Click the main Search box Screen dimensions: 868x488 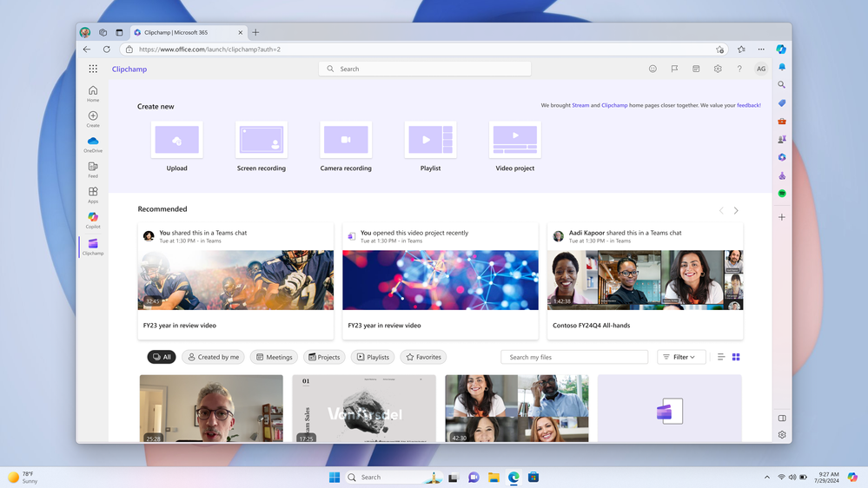click(425, 69)
